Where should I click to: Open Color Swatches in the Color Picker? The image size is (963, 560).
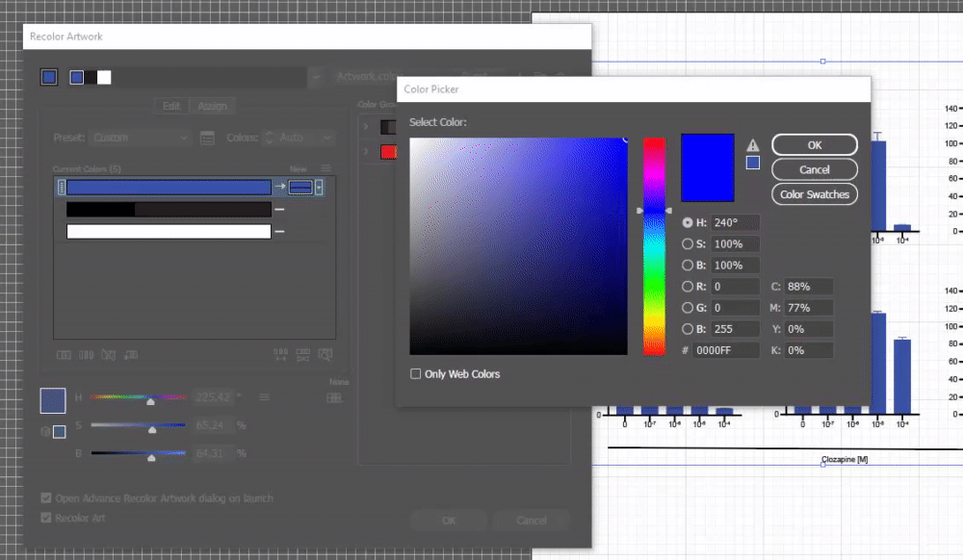(815, 194)
